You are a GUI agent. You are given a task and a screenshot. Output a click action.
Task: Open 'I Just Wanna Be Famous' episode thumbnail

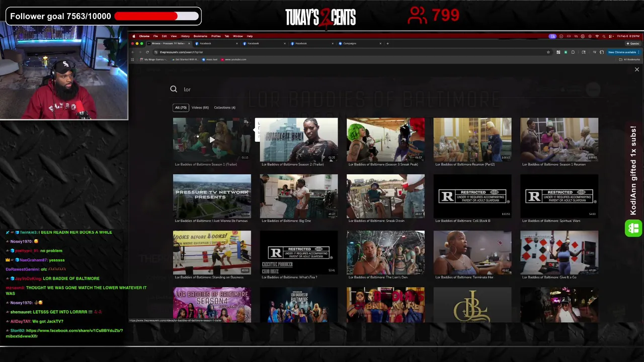(x=212, y=196)
